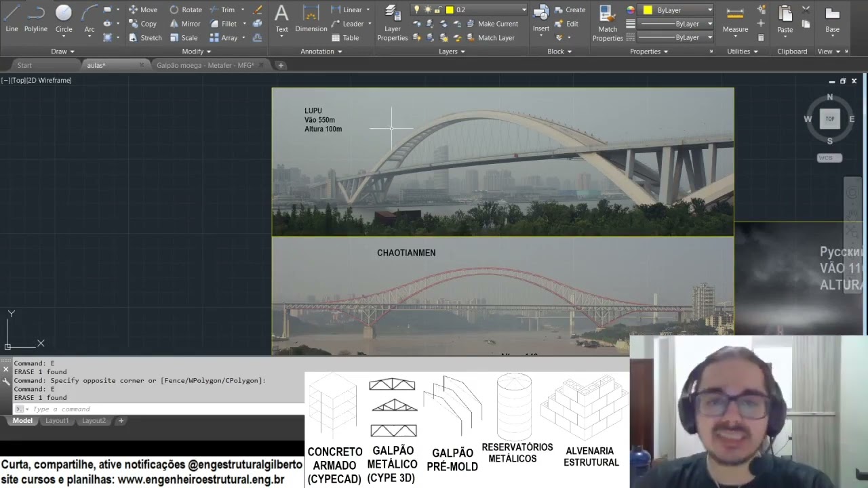Select the Fillet tool
This screenshot has width=868, height=488.
[x=223, y=24]
